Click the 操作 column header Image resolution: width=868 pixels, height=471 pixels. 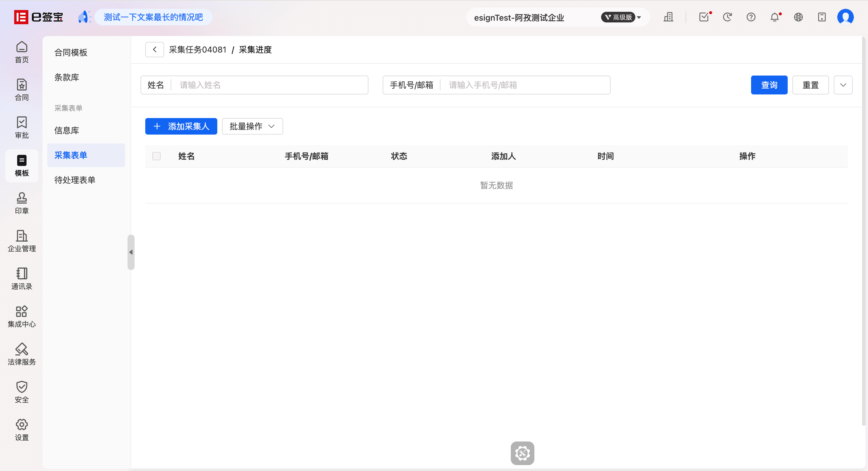point(747,156)
